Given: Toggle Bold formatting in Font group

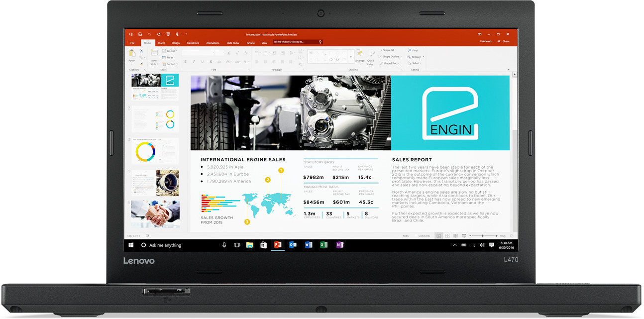Looking at the screenshot, I should point(186,62).
